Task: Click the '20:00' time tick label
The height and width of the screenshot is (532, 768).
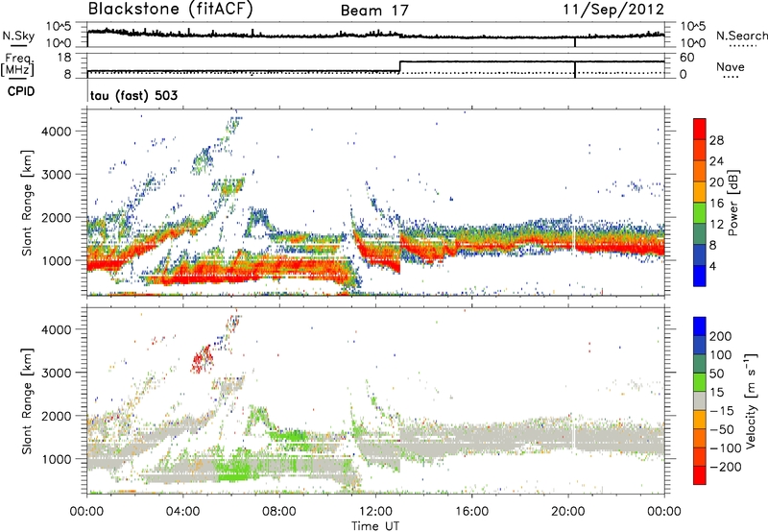Action: pyautogui.click(x=567, y=512)
